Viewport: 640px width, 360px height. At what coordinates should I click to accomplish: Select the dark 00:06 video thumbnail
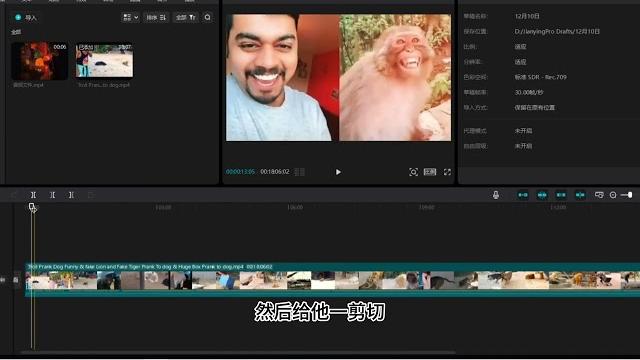click(40, 60)
